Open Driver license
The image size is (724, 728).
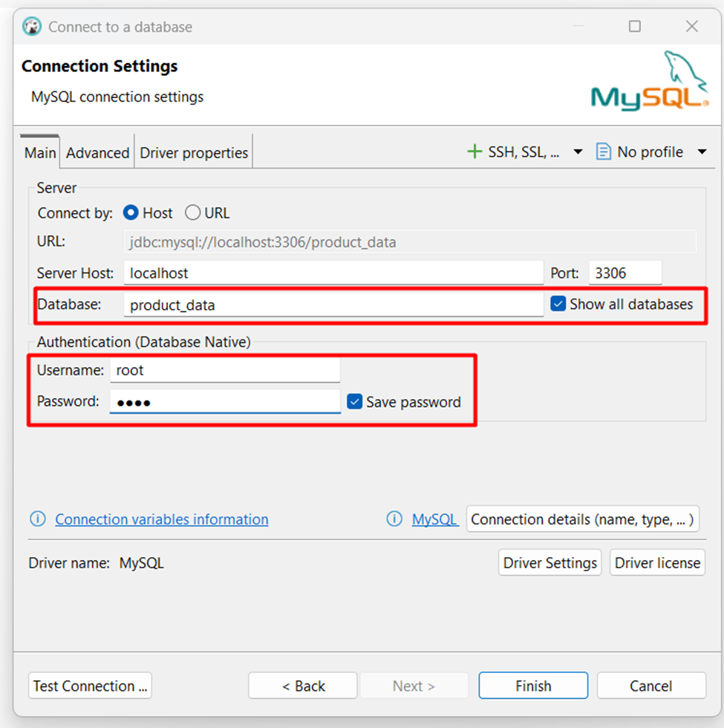tap(657, 562)
